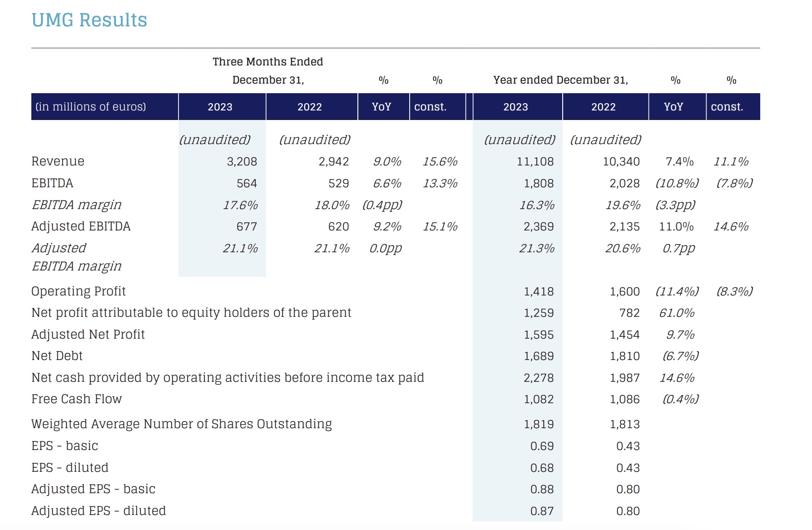Select Net Debt 2023 value 1,689

coord(539,356)
